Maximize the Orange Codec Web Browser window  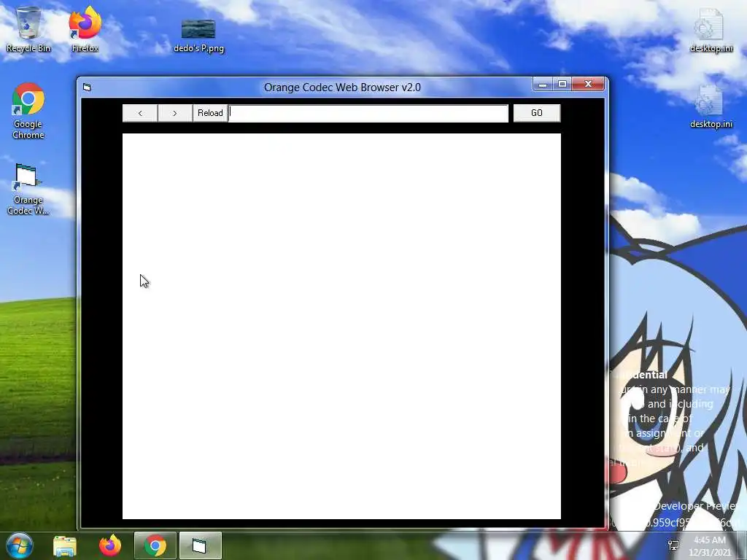point(562,85)
